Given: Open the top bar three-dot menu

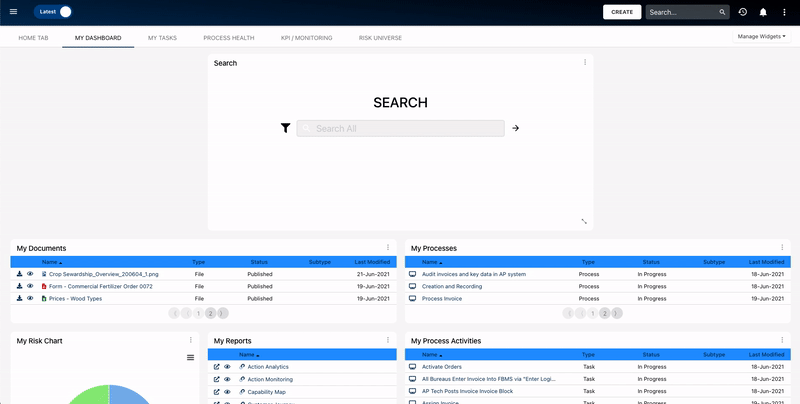Looking at the screenshot, I should point(784,12).
